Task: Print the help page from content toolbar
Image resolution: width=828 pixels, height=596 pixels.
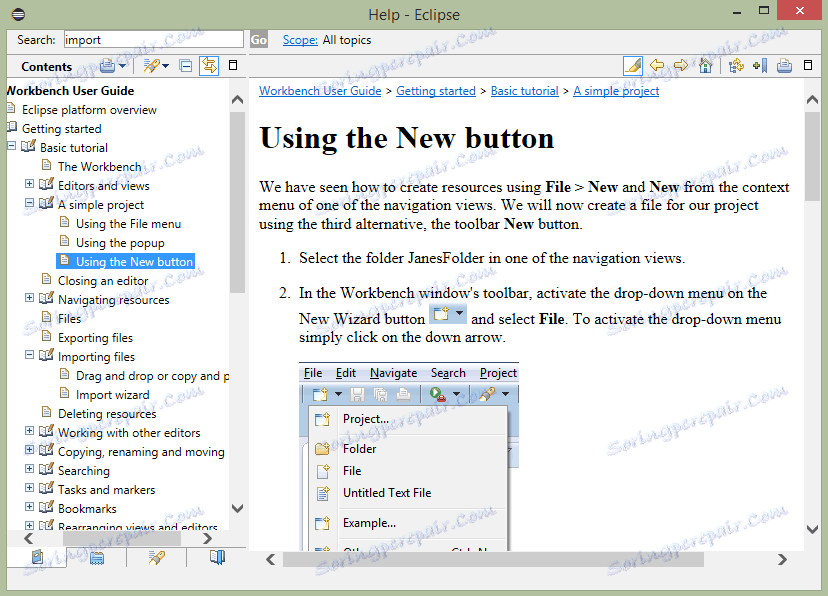Action: pyautogui.click(x=784, y=66)
